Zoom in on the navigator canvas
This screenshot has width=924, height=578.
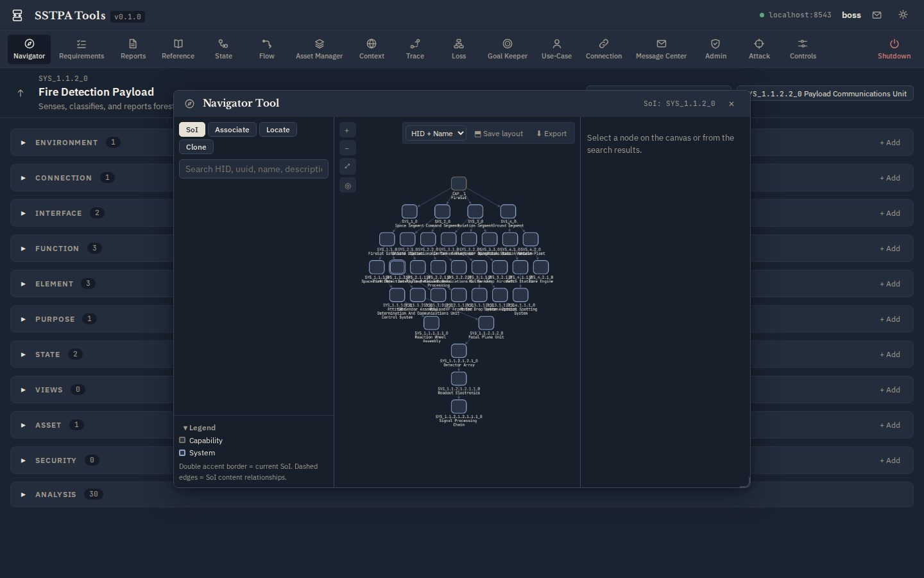pyautogui.click(x=347, y=130)
